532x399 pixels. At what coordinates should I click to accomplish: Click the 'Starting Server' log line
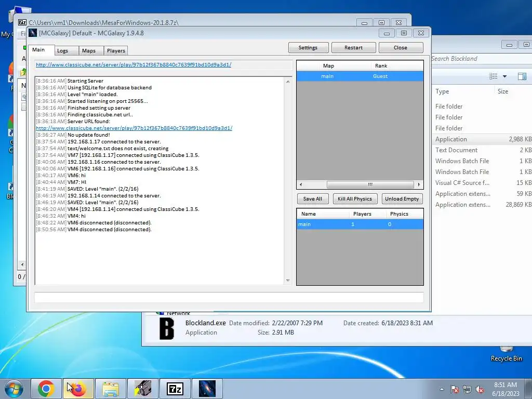pos(70,81)
